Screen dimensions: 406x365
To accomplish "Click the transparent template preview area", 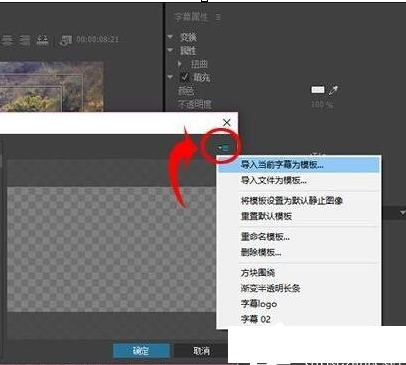I will tap(112, 249).
